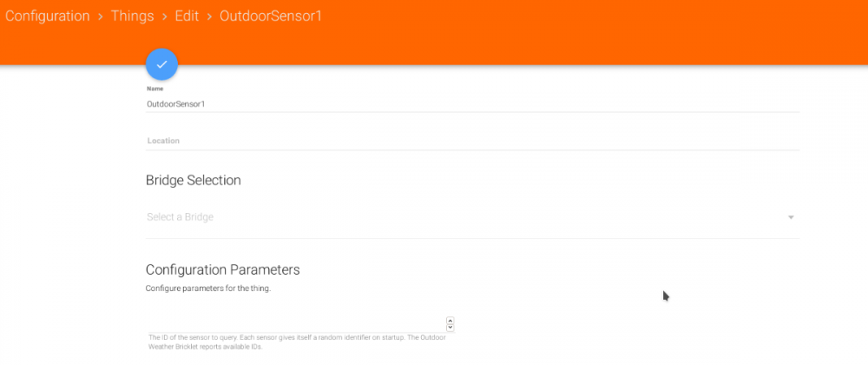Decrease the sensor ID with down arrow
This screenshot has width=868, height=365.
(450, 328)
